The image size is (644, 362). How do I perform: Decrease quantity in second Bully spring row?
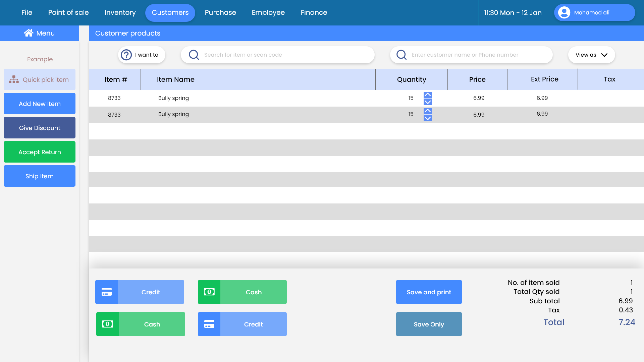pyautogui.click(x=428, y=118)
